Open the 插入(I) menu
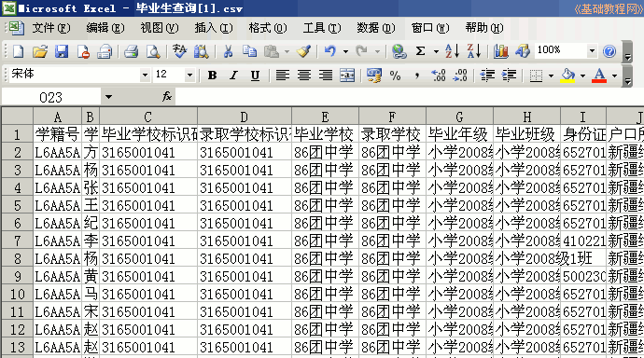This screenshot has width=644, height=358. (214, 28)
